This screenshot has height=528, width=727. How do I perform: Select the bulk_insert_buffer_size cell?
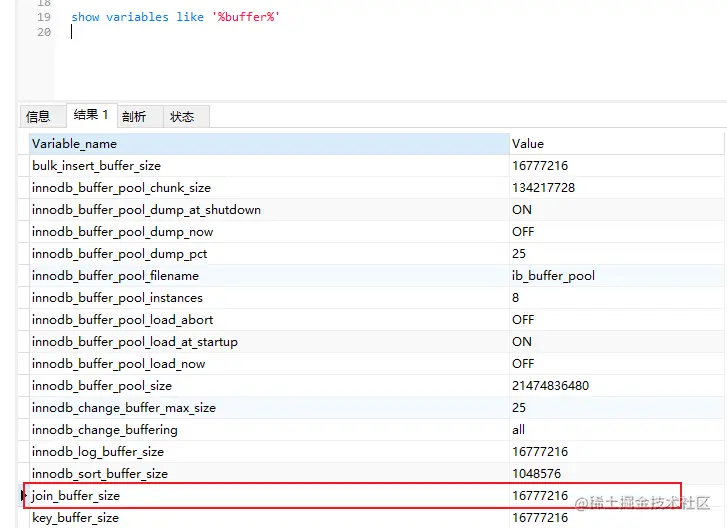click(269, 165)
